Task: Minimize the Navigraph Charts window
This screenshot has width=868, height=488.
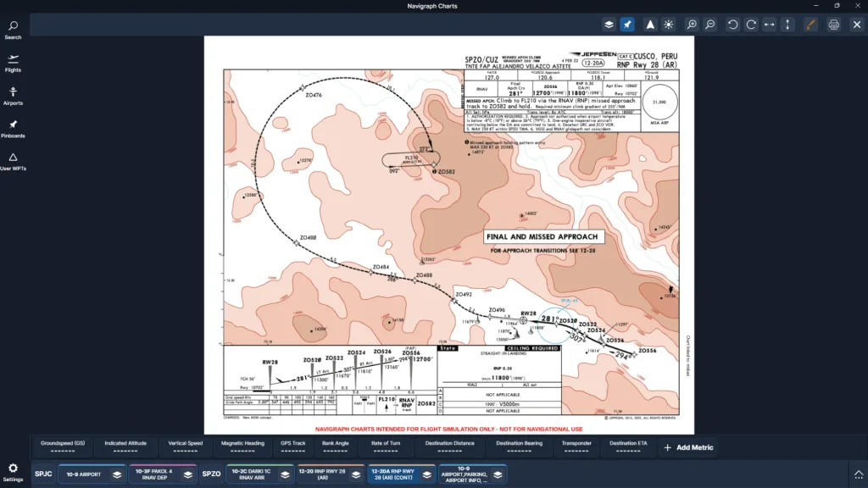Action: pos(816,6)
